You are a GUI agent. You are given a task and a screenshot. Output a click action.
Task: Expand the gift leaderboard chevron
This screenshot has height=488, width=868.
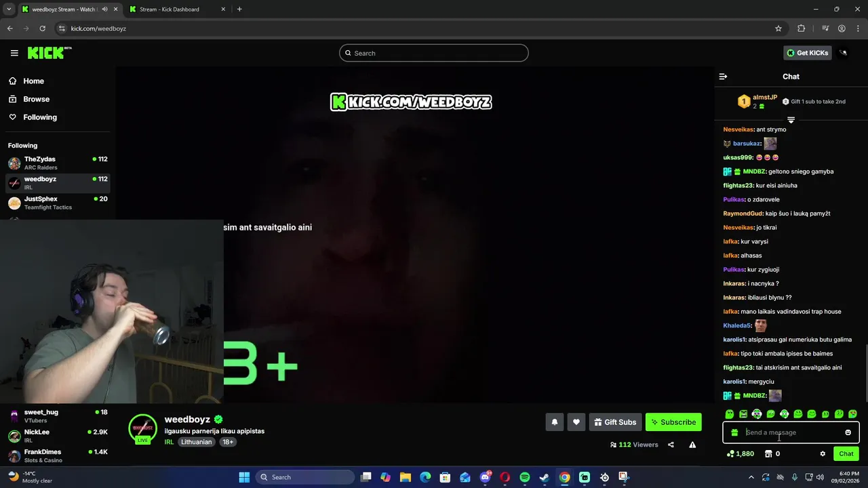click(x=791, y=120)
